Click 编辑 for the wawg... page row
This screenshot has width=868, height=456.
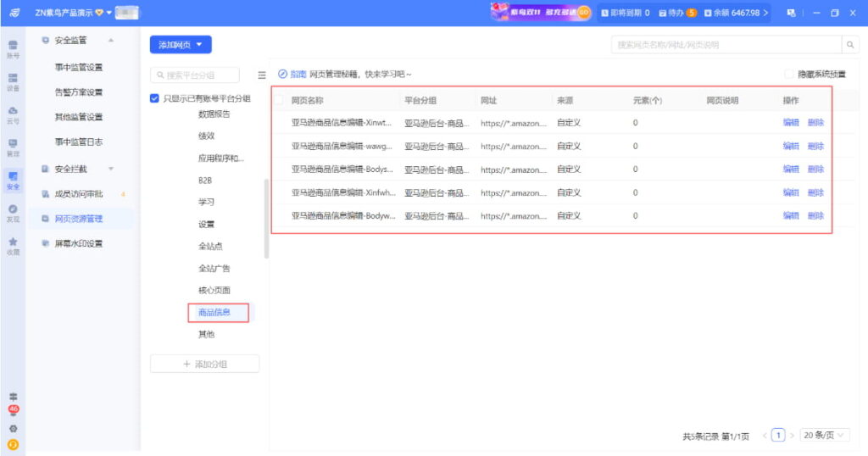point(791,146)
